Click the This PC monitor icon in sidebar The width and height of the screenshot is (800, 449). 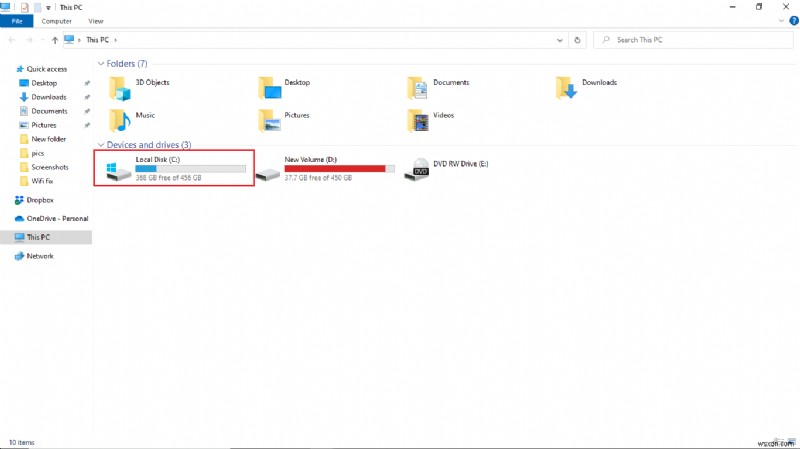(x=19, y=237)
